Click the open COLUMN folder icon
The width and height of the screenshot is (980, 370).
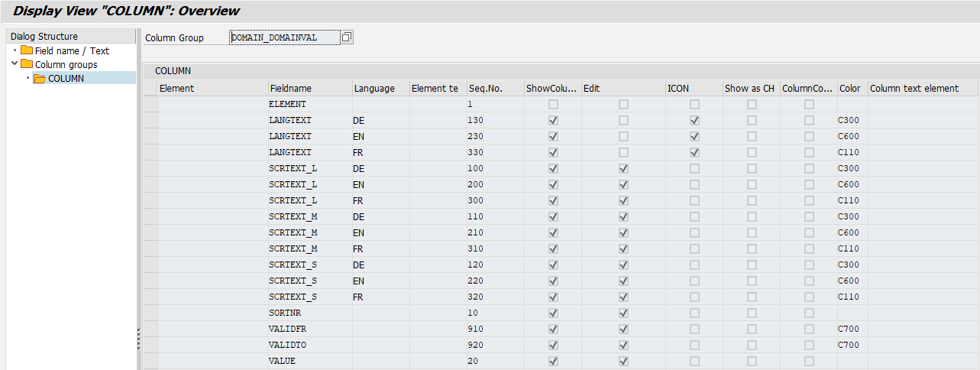(x=40, y=79)
